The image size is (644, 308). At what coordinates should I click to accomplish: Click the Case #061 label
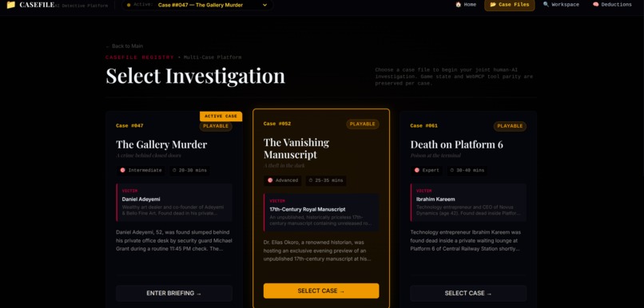point(423,126)
